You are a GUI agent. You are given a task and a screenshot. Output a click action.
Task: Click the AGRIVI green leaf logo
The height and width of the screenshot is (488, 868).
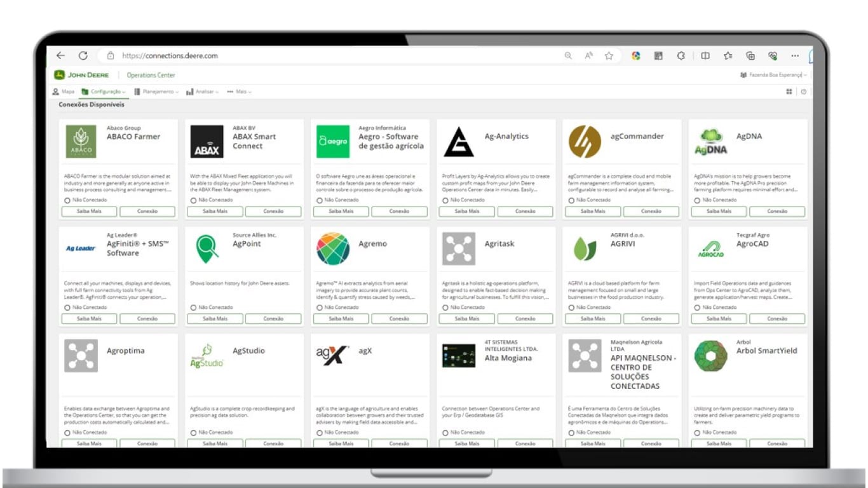point(585,248)
